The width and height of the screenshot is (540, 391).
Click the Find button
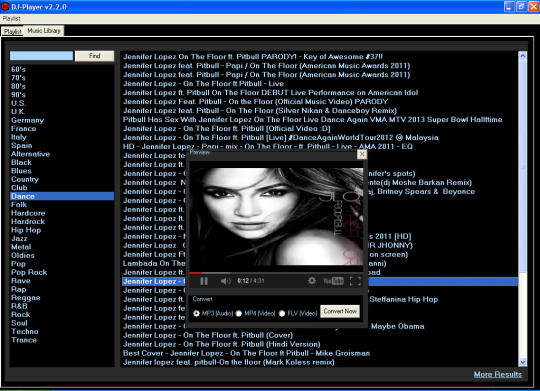point(94,56)
